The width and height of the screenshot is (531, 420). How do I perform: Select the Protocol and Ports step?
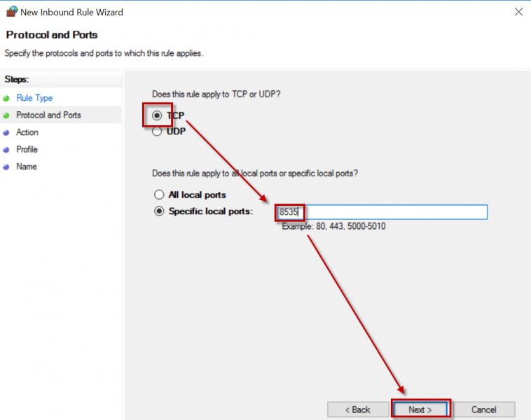click(48, 115)
